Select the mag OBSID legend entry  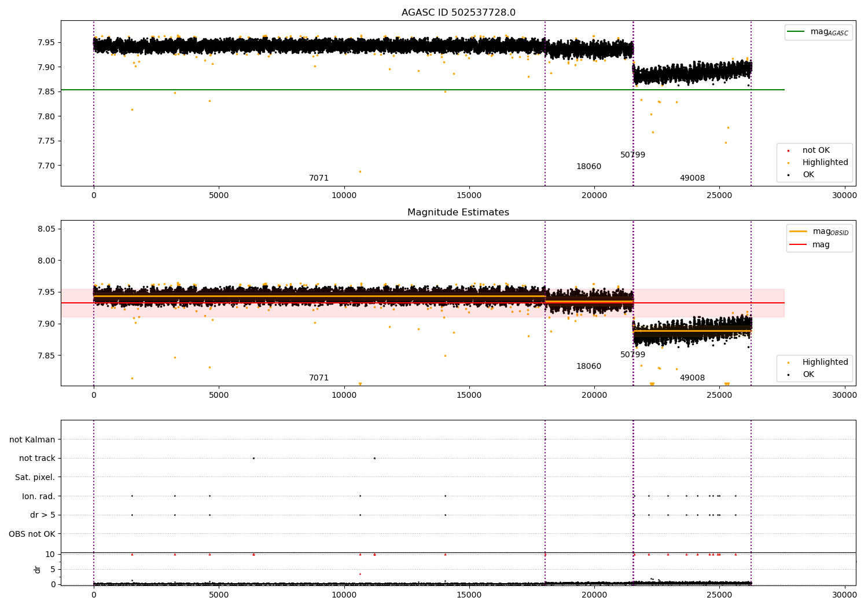click(819, 232)
